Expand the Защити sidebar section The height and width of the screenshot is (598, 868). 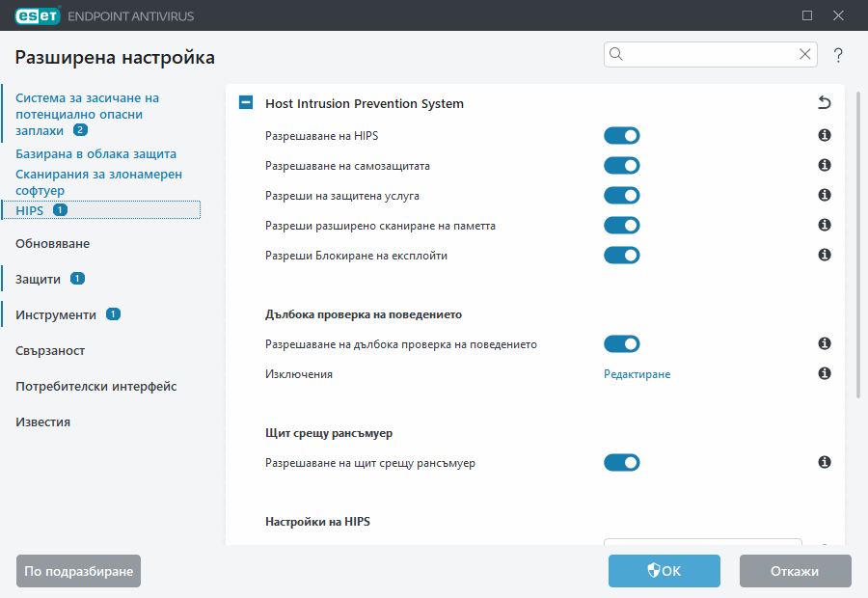39,278
